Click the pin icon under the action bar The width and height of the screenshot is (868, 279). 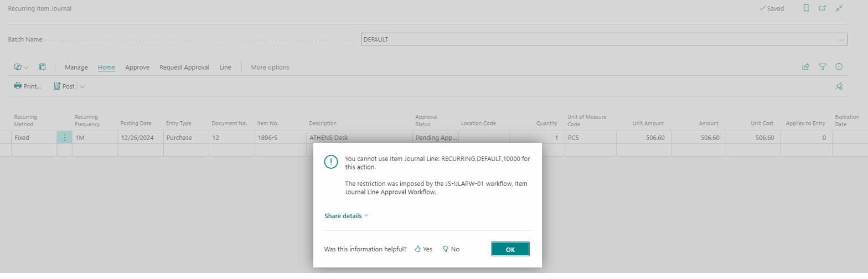[x=839, y=86]
